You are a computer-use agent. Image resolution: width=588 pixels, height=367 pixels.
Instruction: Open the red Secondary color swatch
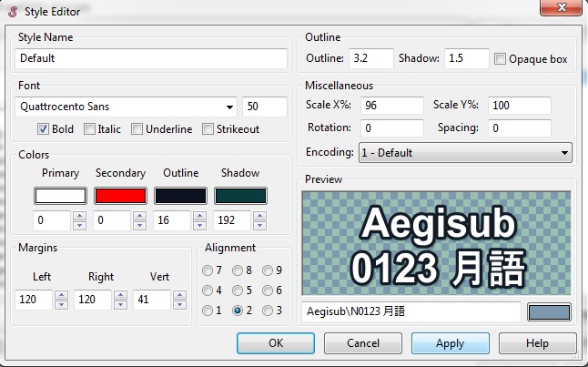click(120, 196)
